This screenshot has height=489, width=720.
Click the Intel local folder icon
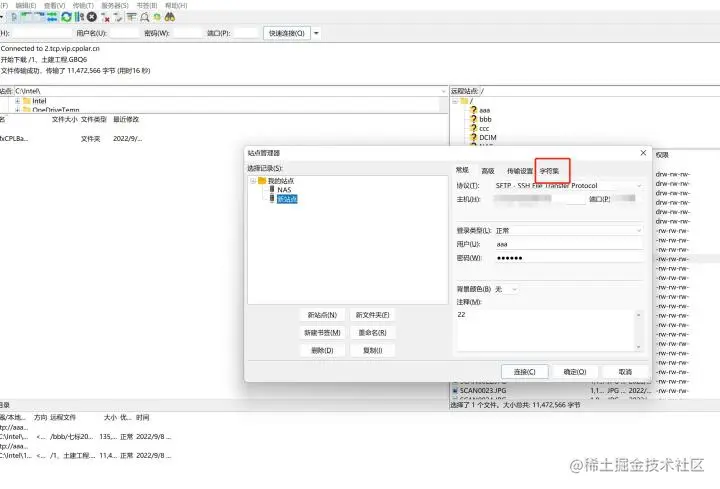point(27,101)
